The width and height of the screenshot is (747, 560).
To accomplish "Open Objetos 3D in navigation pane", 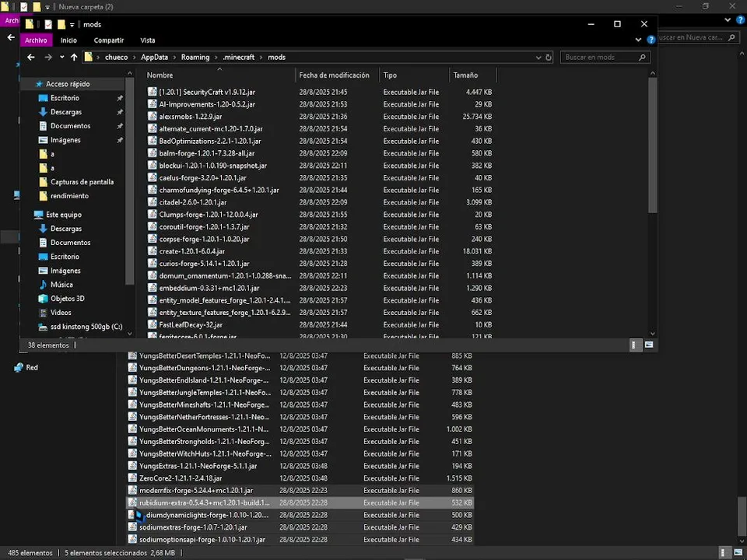I will (x=67, y=299).
